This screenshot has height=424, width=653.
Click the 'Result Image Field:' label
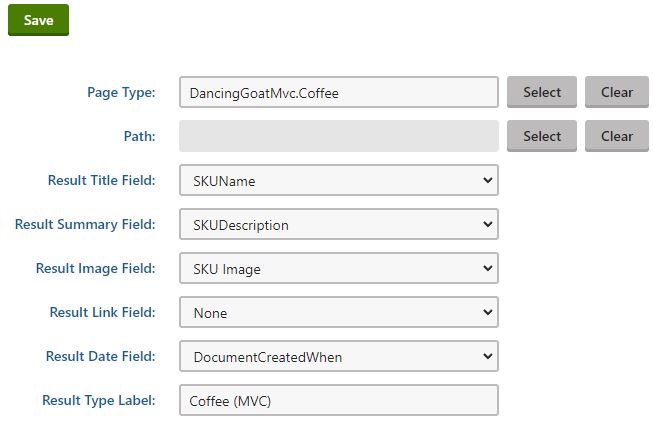click(95, 268)
